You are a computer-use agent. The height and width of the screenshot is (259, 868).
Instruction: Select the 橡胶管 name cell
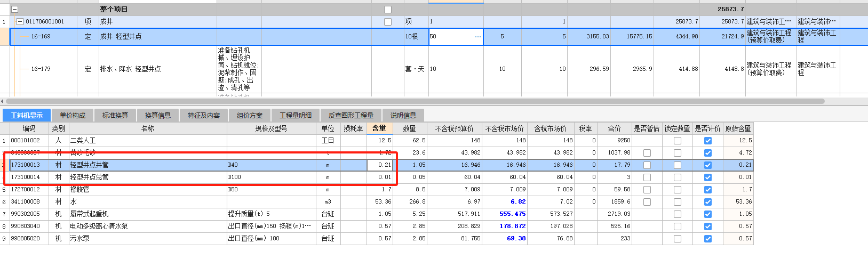[x=148, y=190]
